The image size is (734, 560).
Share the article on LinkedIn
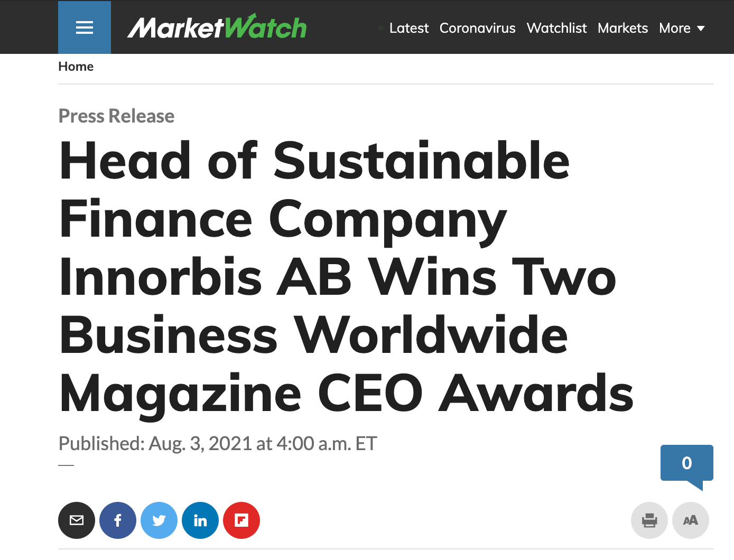(200, 520)
